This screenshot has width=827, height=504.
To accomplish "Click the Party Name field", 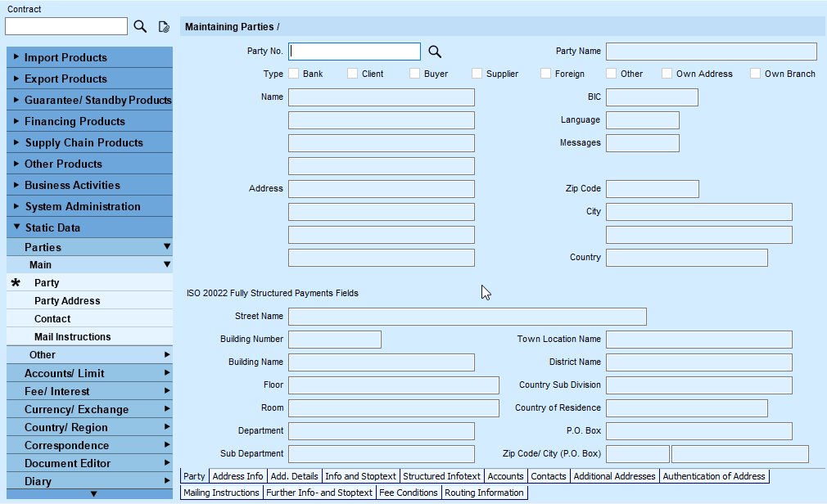I will 712,52.
